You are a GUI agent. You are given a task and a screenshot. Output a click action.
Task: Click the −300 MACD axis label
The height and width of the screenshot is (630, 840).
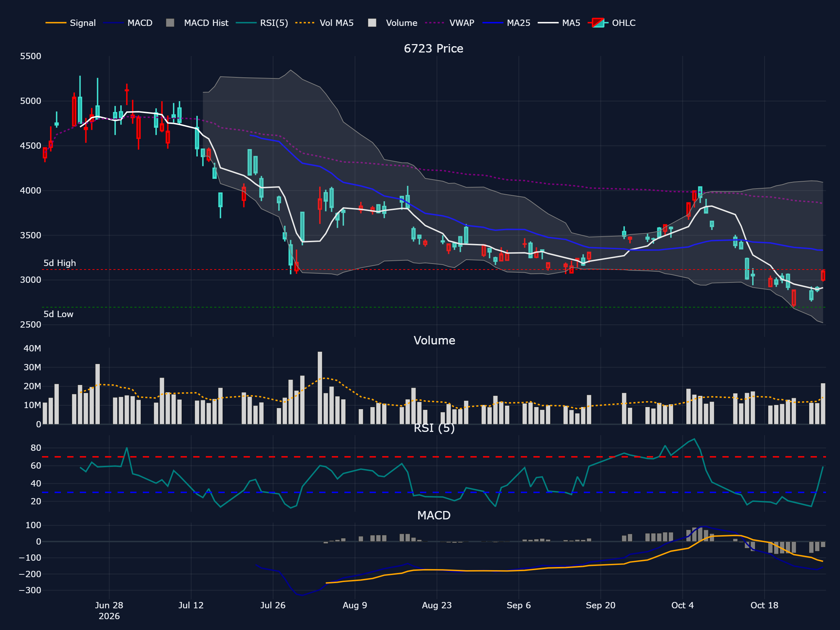[x=30, y=590]
